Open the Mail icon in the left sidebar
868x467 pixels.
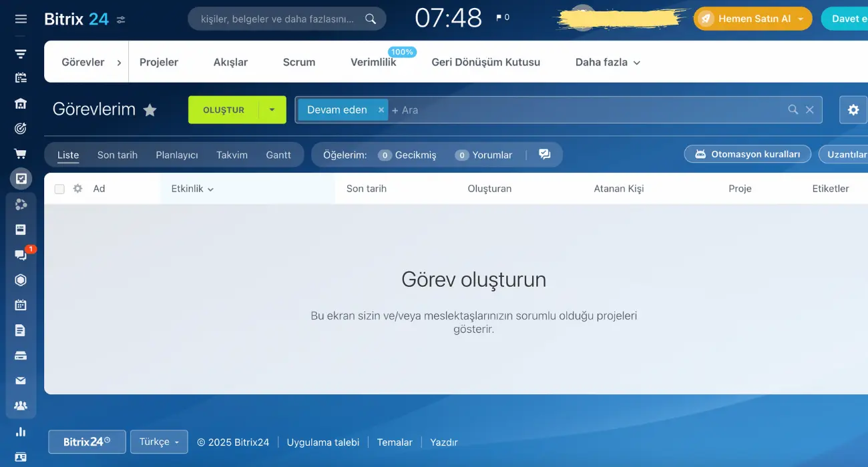(x=21, y=380)
